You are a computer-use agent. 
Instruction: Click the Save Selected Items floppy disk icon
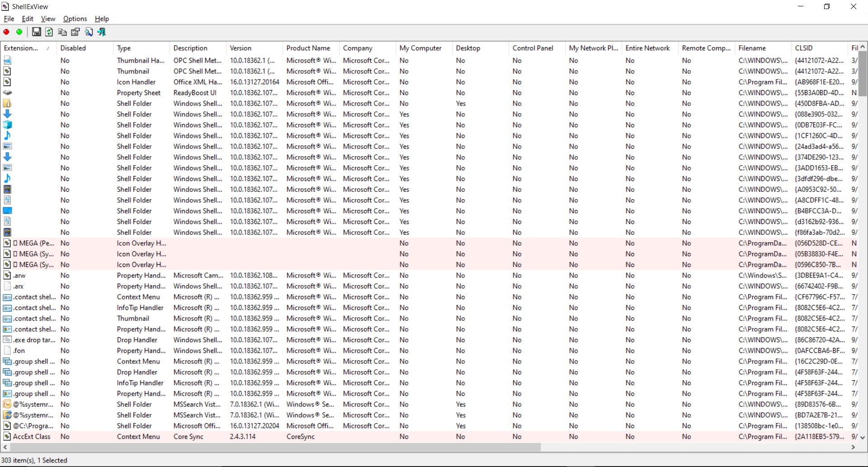36,32
